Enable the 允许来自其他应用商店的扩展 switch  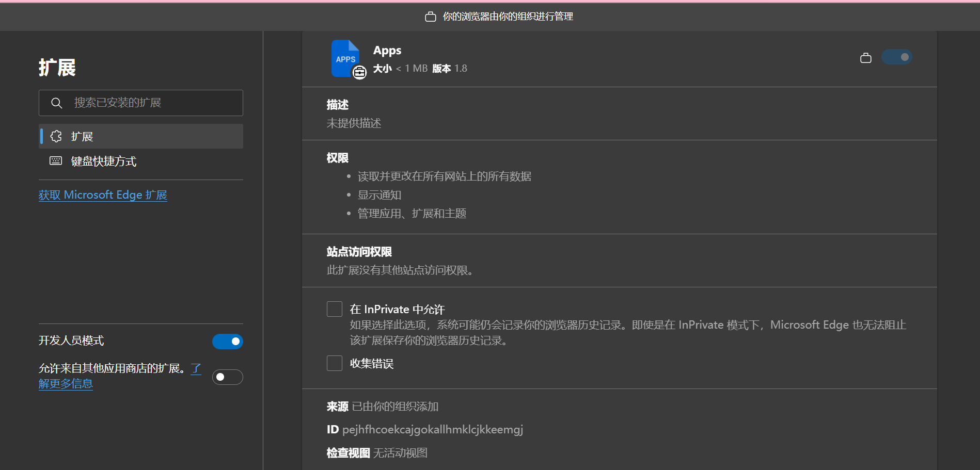pos(227,377)
